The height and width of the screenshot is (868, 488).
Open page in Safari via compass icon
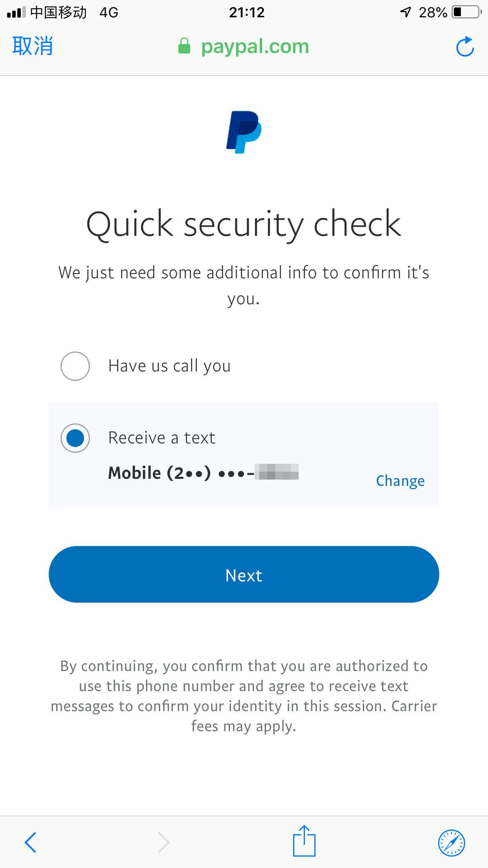pos(451,842)
